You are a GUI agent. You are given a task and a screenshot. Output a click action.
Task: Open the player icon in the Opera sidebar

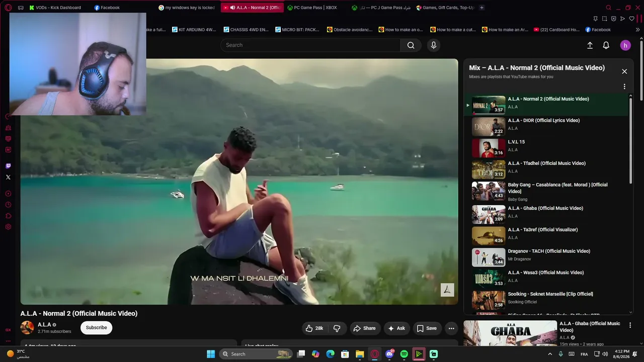click(8, 194)
